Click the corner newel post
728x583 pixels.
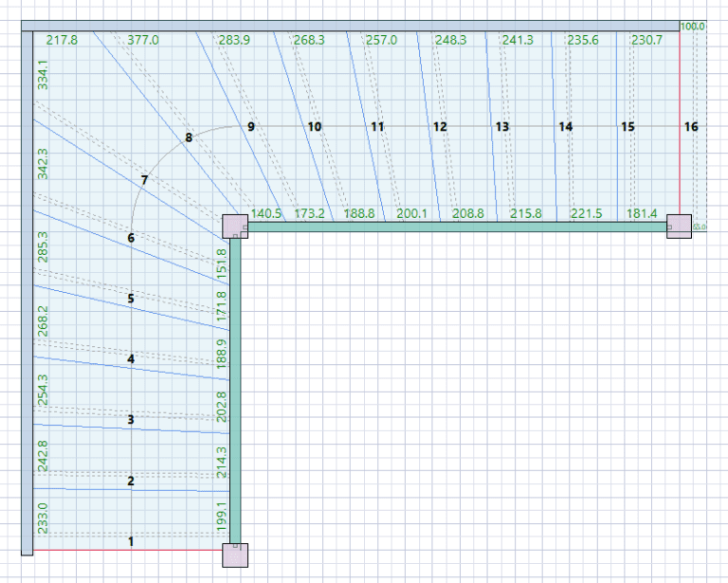click(235, 227)
